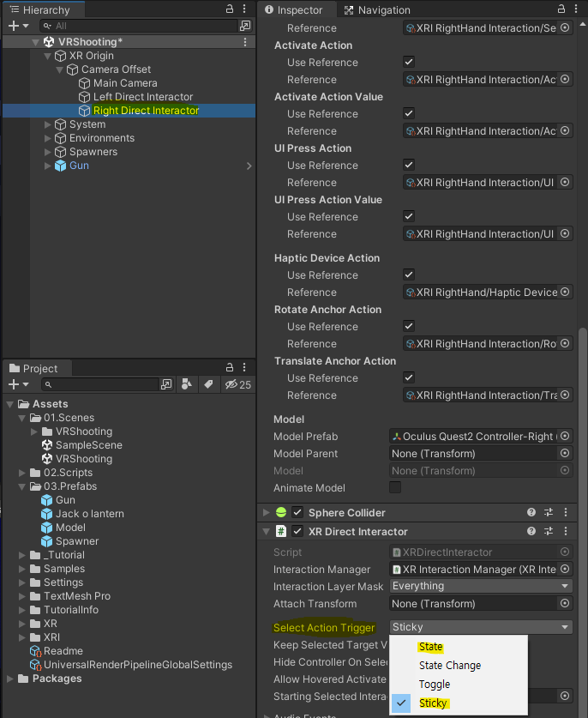Open Project search window picker icon
This screenshot has width=588, height=718.
[166, 384]
